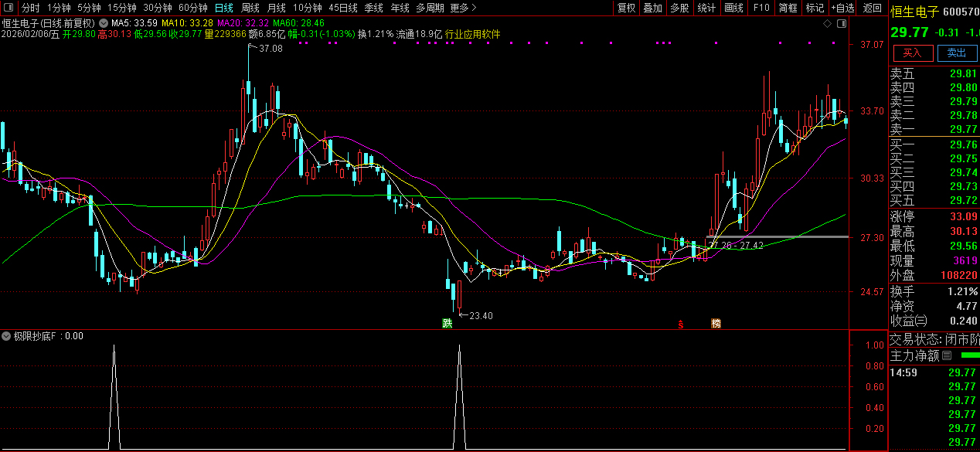
Task: Click the 标记 mark button
Action: (815, 8)
